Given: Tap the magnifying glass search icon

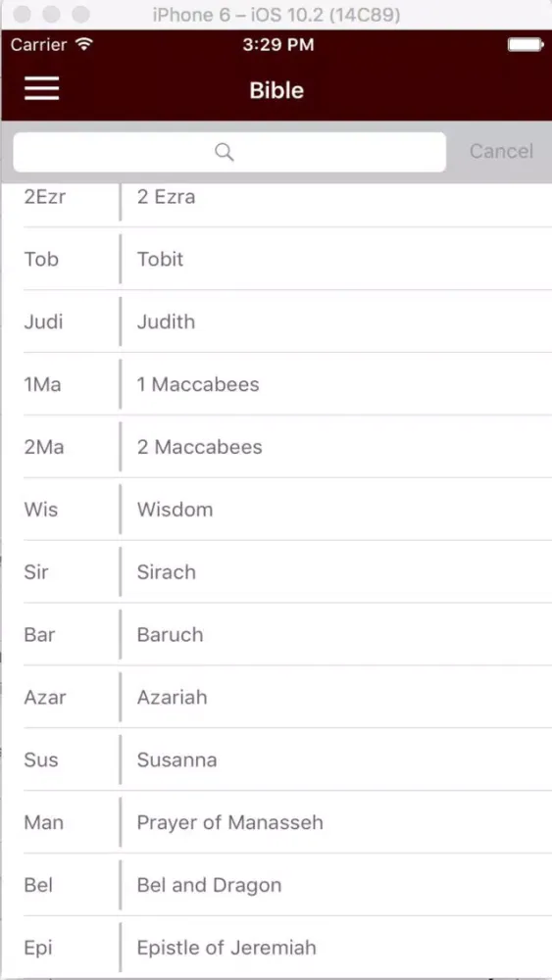Looking at the screenshot, I should pos(225,151).
